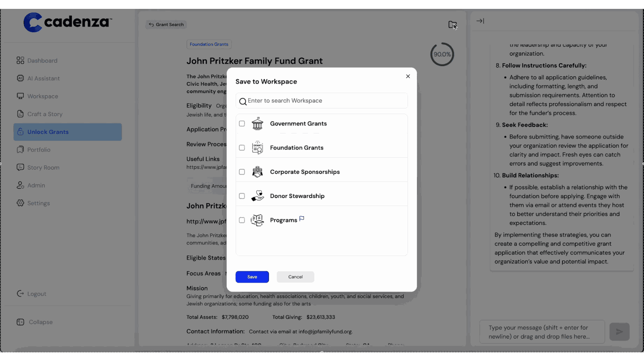Collapse the chat panel with arrow icon
Screen dimensions: 644x362
pyautogui.click(x=480, y=21)
